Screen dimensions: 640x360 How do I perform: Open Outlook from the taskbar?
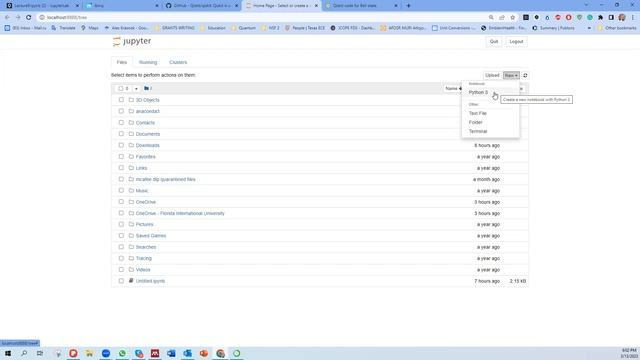click(187, 353)
